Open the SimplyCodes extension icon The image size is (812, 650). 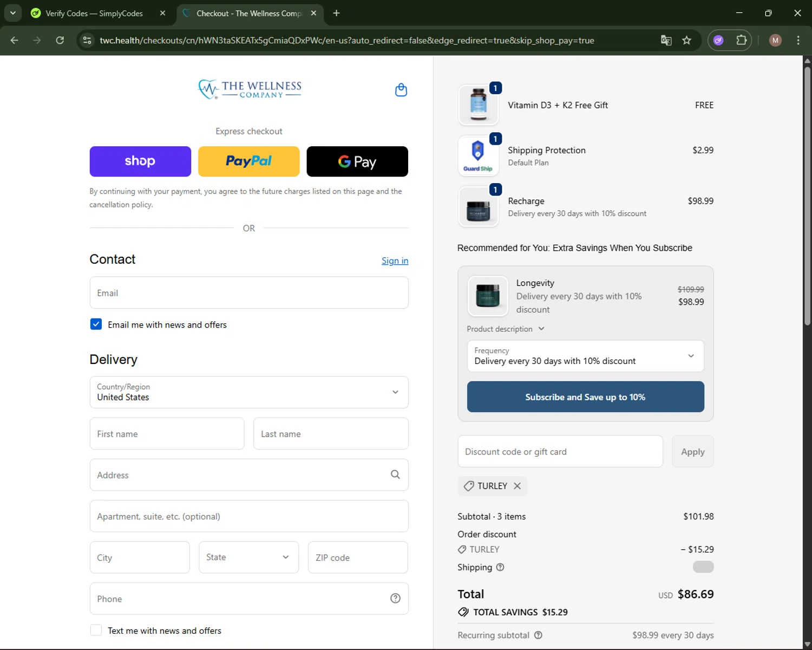718,40
